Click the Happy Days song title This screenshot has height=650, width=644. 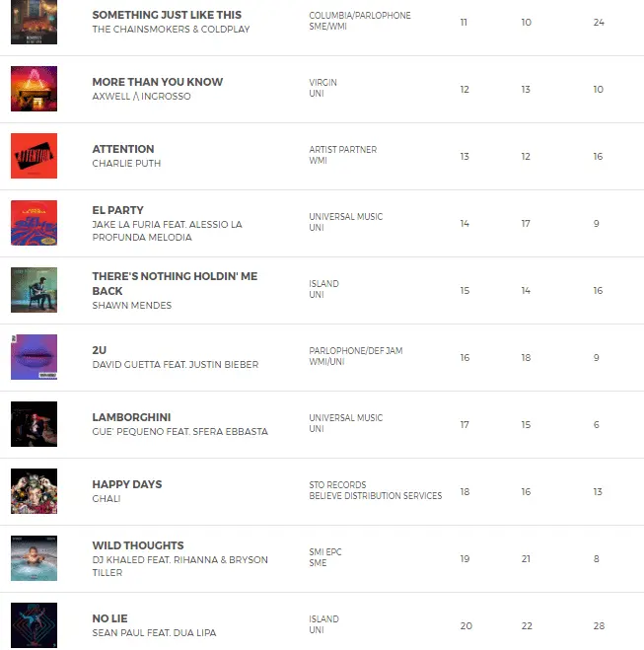[x=126, y=484]
